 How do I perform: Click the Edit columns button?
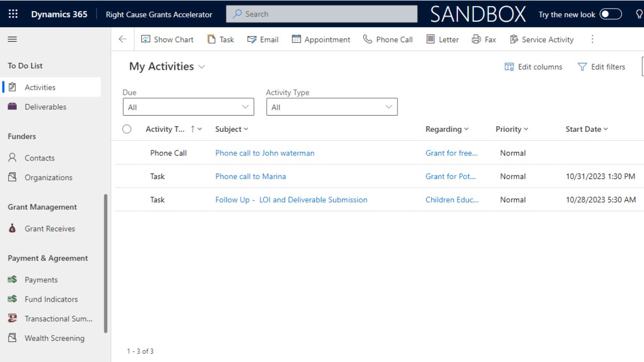point(533,67)
